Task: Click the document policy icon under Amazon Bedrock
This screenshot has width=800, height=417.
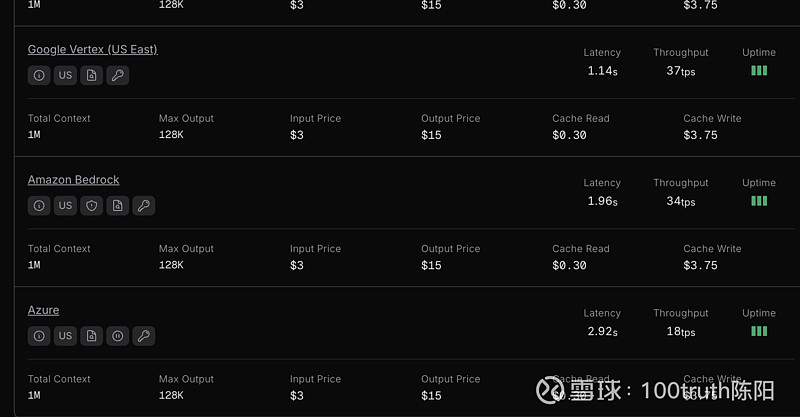Action: pos(117,206)
